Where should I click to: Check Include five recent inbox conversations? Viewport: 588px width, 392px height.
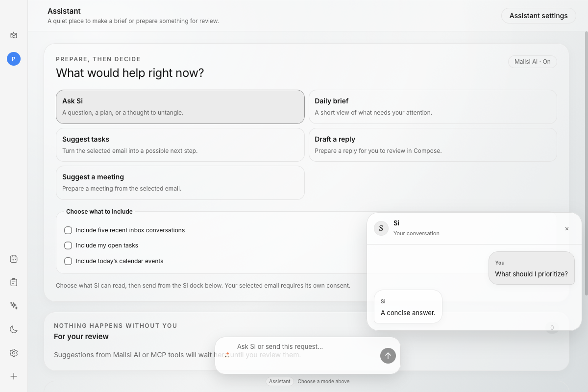[x=68, y=230]
